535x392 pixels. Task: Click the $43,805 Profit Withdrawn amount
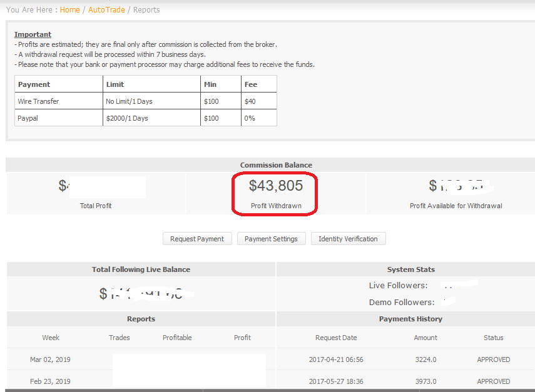coord(275,186)
